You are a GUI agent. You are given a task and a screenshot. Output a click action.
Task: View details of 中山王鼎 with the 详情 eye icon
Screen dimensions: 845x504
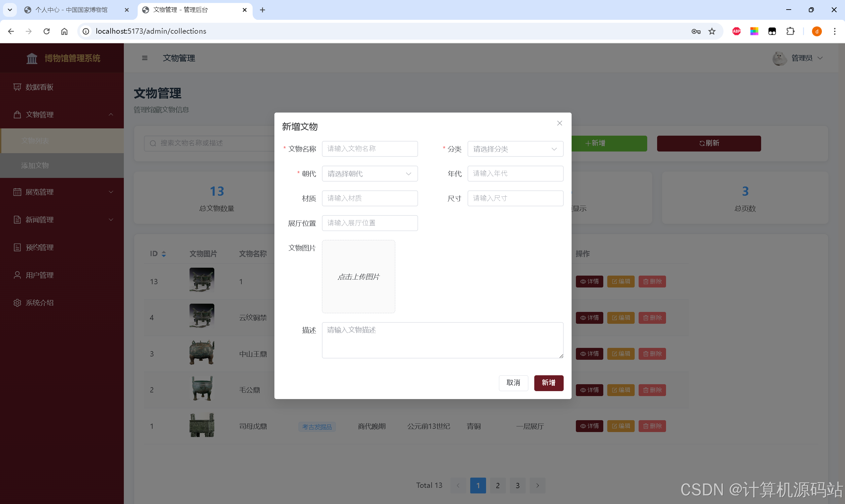coord(589,353)
